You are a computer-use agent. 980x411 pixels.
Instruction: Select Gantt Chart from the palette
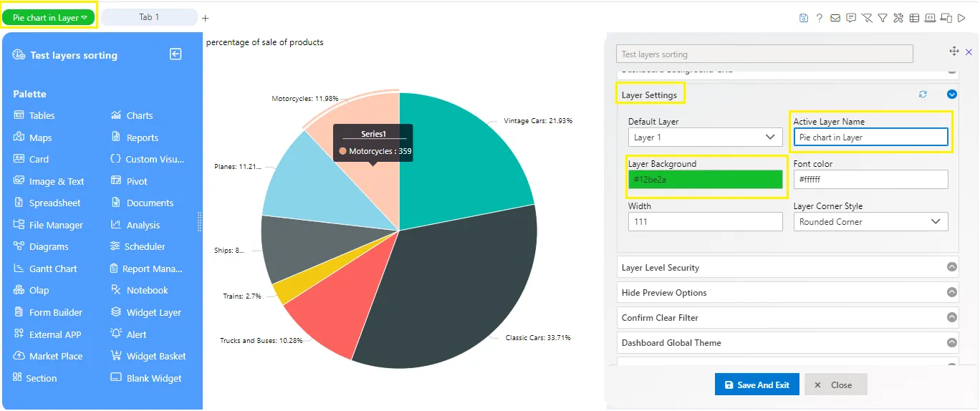pyautogui.click(x=45, y=269)
